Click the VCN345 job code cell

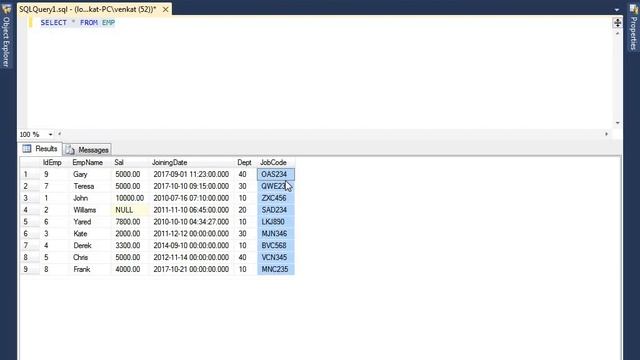pos(276,257)
